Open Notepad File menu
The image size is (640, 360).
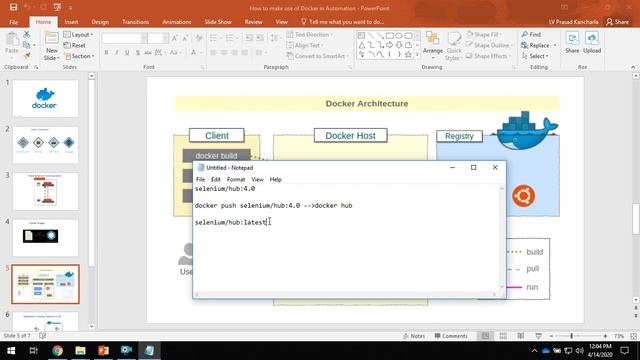[200, 180]
